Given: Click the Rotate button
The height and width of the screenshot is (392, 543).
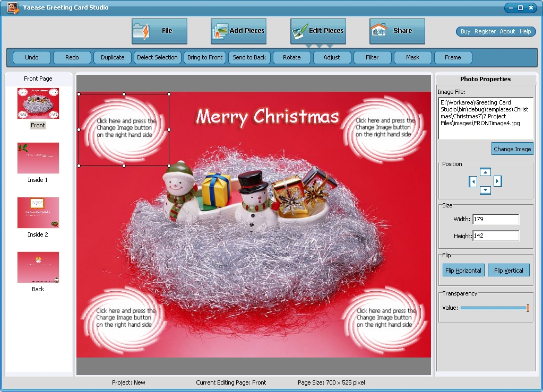Looking at the screenshot, I should [291, 57].
